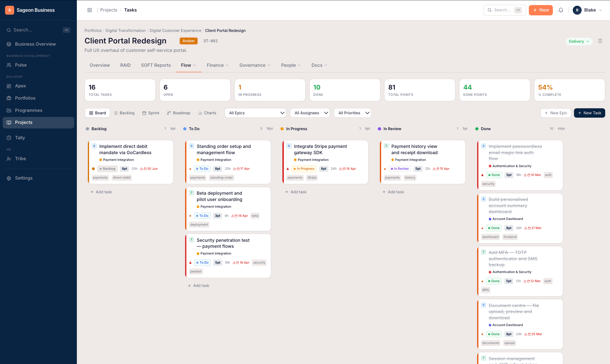The width and height of the screenshot is (610, 364).
Task: Open Tally in sidebar
Action: pos(38,138)
